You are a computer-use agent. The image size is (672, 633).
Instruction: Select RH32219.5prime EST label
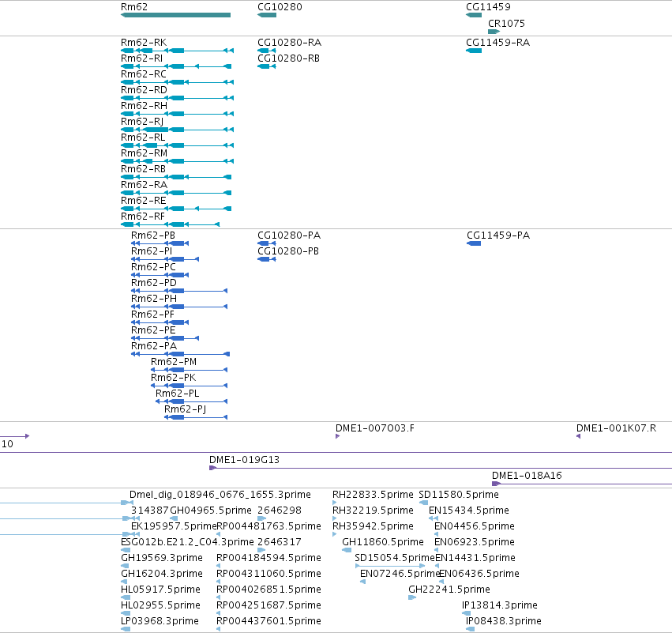pyautogui.click(x=373, y=511)
